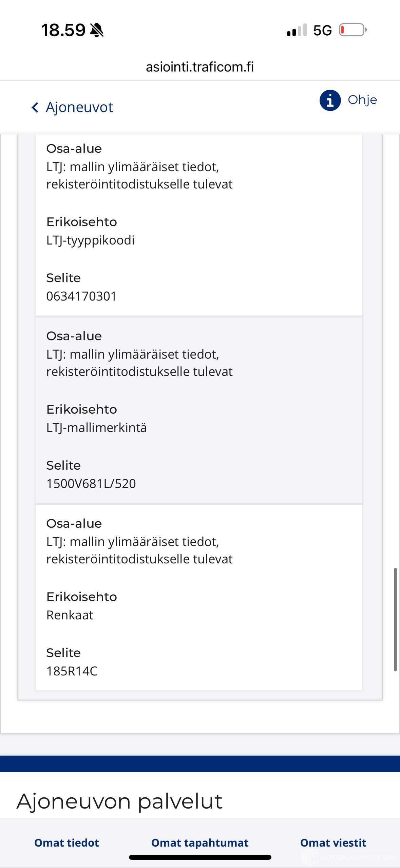The height and width of the screenshot is (868, 400).
Task: Tap the back chevron beside Ajoneuvot
Action: click(x=35, y=107)
